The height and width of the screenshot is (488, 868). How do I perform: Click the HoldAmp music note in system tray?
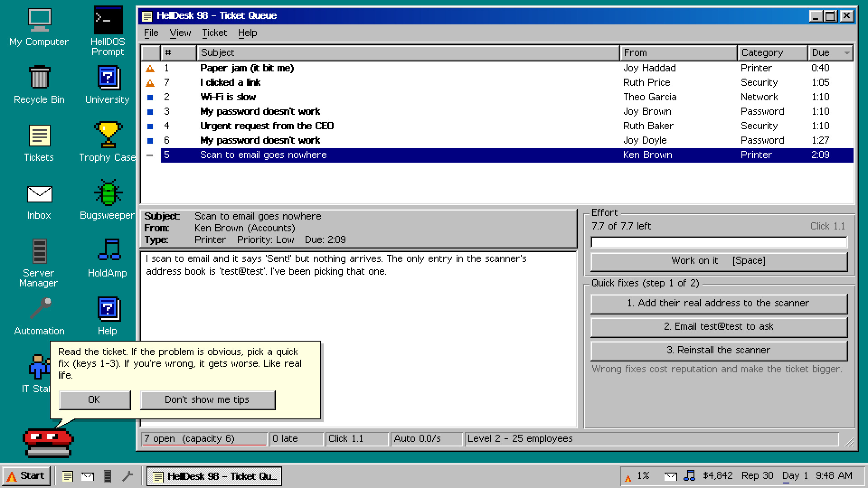[689, 476]
